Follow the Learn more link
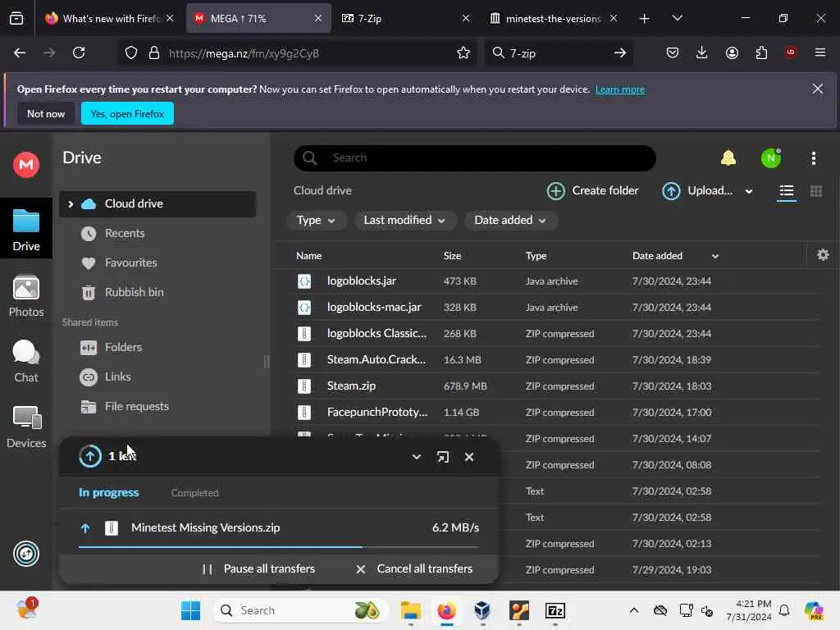Screen dimensions: 840x630 coord(620,89)
